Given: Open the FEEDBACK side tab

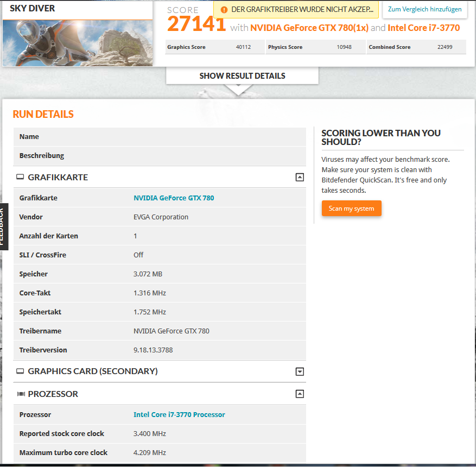Looking at the screenshot, I should point(4,226).
